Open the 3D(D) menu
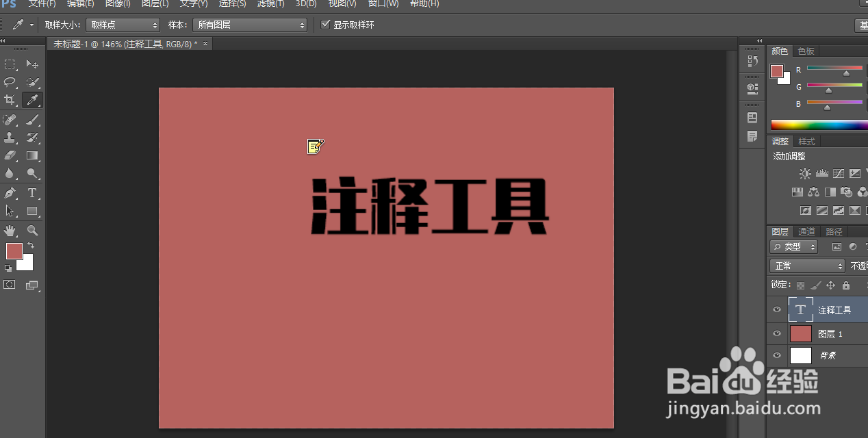 click(306, 4)
